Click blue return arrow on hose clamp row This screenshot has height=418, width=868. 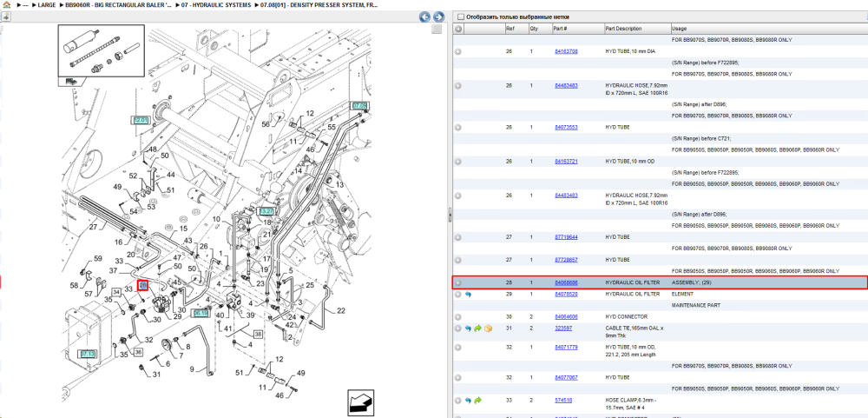[469, 401]
